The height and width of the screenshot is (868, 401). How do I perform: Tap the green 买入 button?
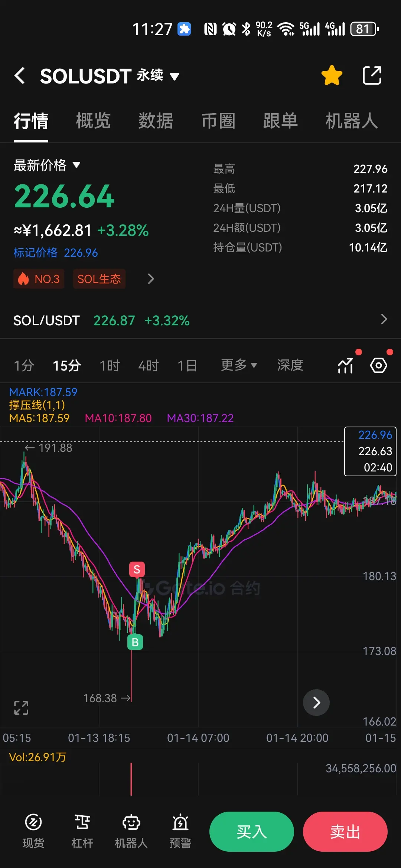pos(252,832)
